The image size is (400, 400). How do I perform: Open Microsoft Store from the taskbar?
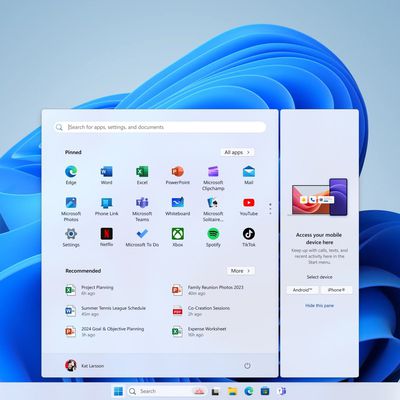tap(265, 391)
